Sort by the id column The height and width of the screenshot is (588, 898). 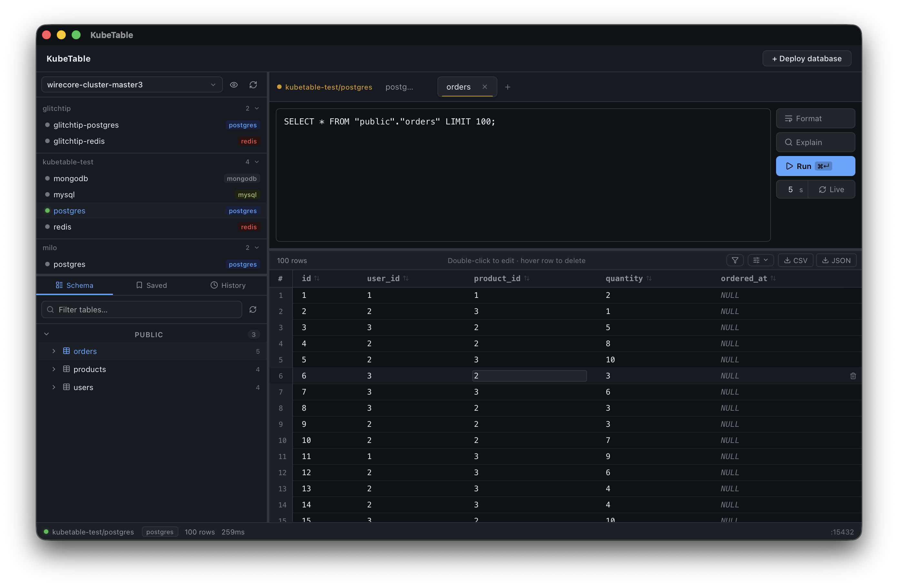coord(316,278)
